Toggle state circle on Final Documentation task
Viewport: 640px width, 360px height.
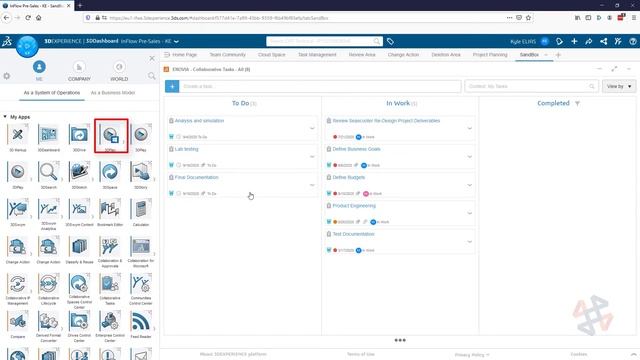coord(178,193)
